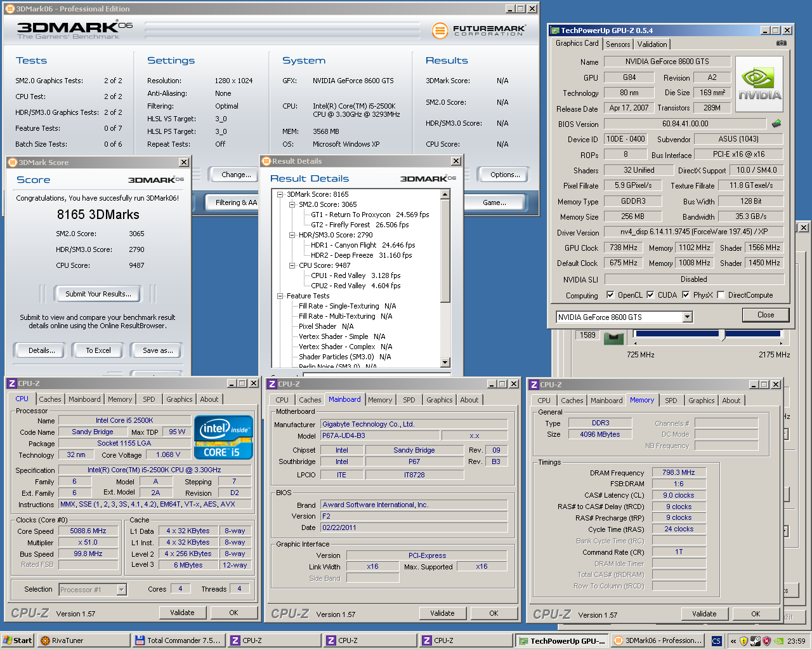Click the CS language indicator in tray

point(716,641)
